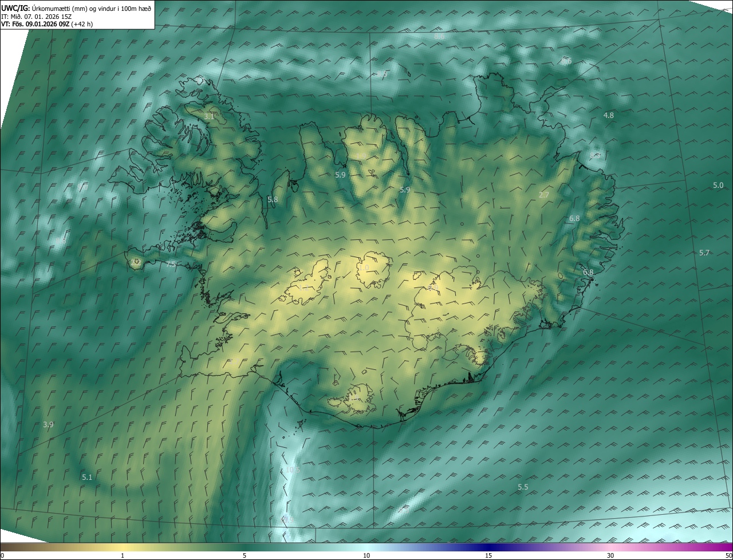Click the color scale tick label 10
733x560 pixels.
[366, 556]
